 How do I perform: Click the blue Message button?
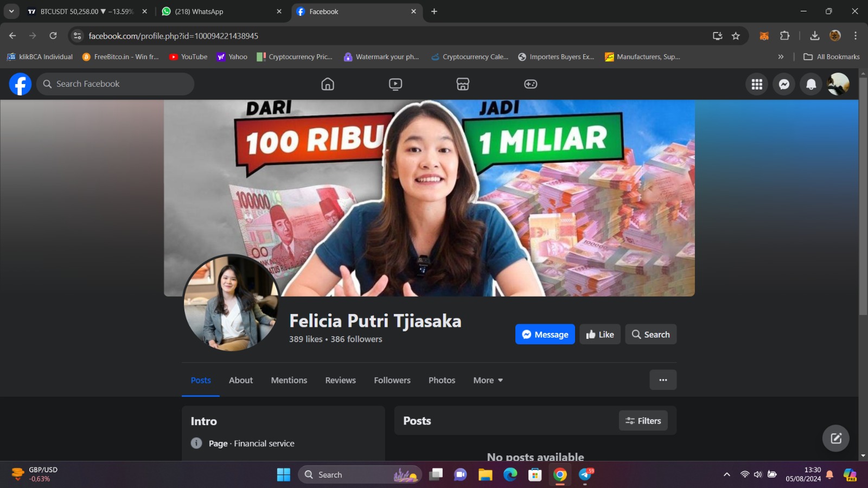pyautogui.click(x=545, y=335)
